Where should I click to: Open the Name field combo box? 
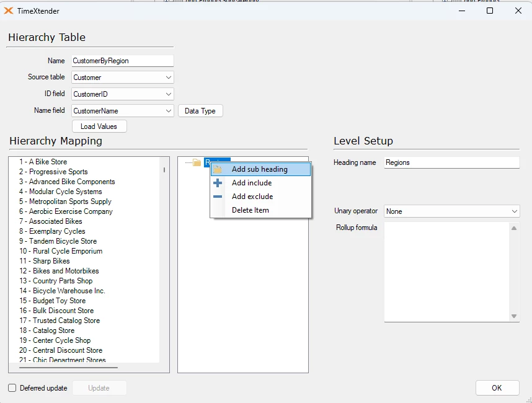(x=168, y=111)
